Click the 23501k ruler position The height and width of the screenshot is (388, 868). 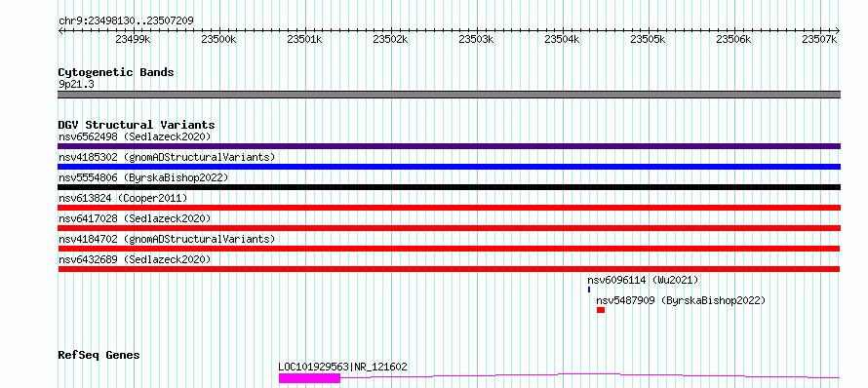coord(304,39)
